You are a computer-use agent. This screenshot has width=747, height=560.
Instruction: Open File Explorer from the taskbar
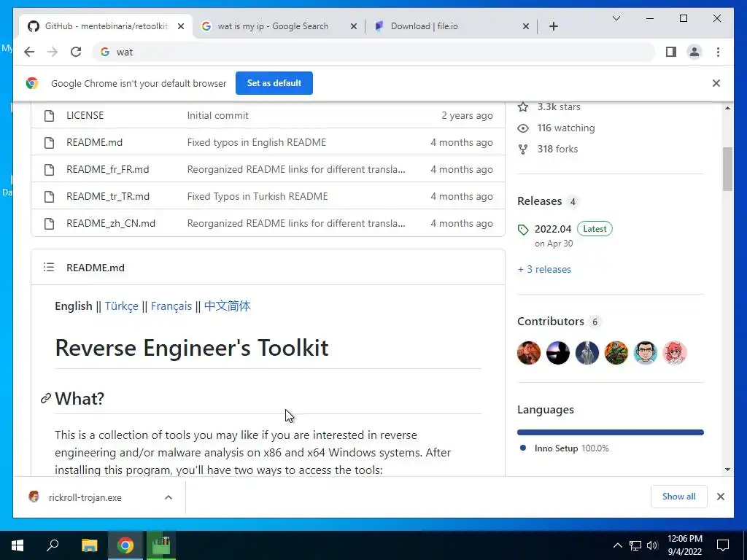point(89,545)
